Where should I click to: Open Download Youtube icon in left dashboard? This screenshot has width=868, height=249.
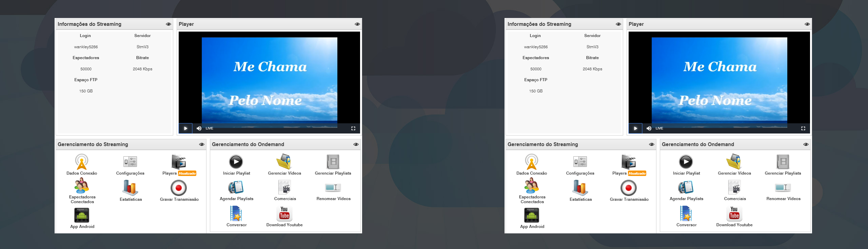284,213
